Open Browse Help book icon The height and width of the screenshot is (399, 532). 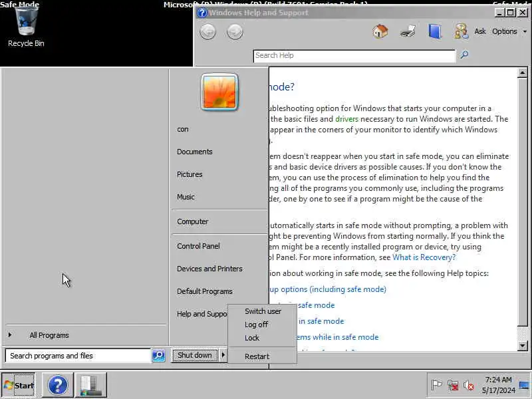(x=435, y=31)
